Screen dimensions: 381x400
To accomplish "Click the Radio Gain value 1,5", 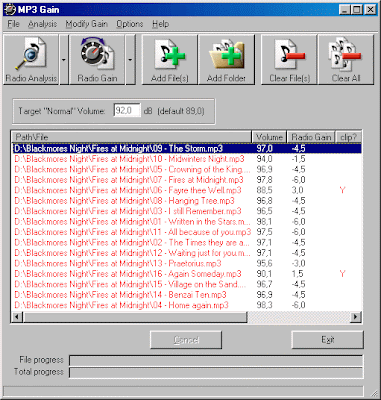I will tap(298, 274).
